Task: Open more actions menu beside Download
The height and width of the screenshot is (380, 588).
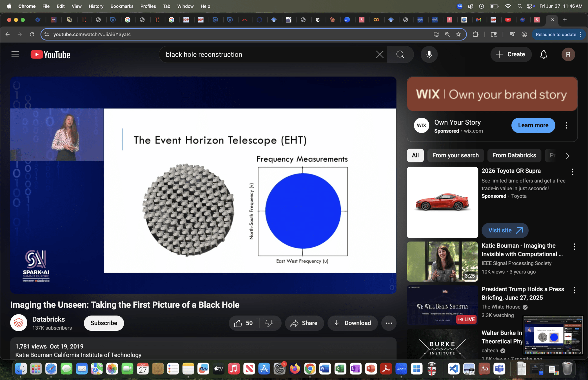Action: pos(389,323)
